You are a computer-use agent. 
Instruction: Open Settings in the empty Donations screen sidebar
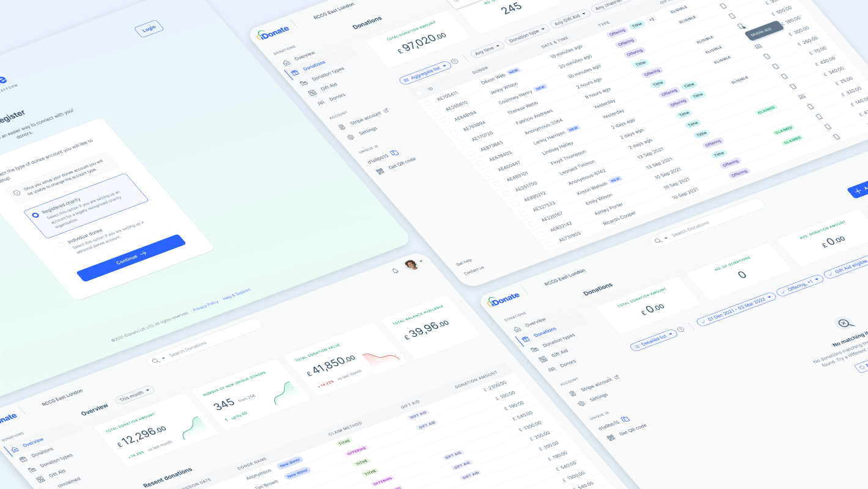click(598, 397)
